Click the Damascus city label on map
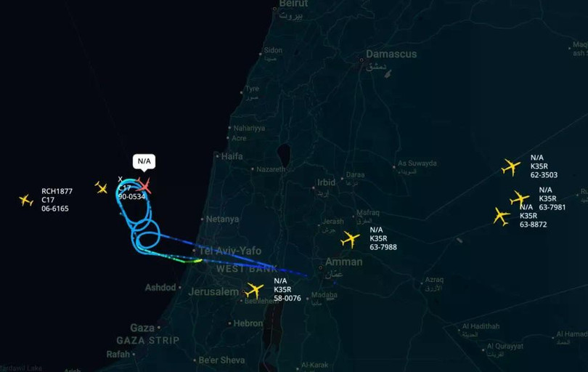Screen dimensions: 588x372 tap(391, 54)
